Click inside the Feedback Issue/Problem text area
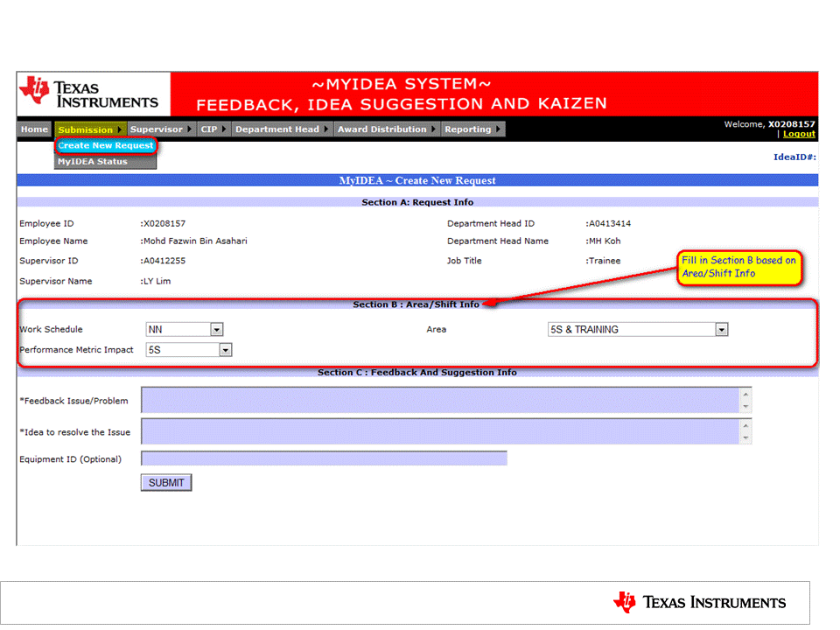Image resolution: width=840 pixels, height=630 pixels. (x=440, y=400)
